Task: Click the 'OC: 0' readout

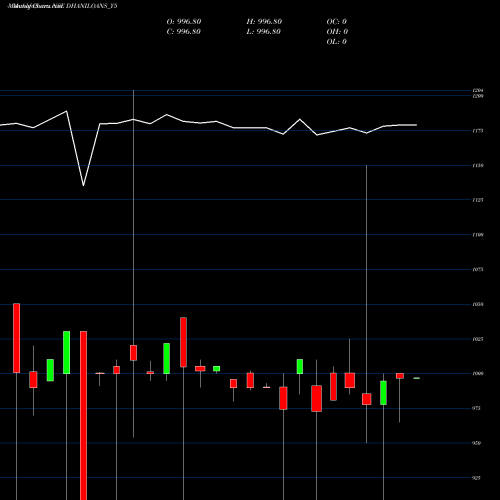Action: pos(337,22)
